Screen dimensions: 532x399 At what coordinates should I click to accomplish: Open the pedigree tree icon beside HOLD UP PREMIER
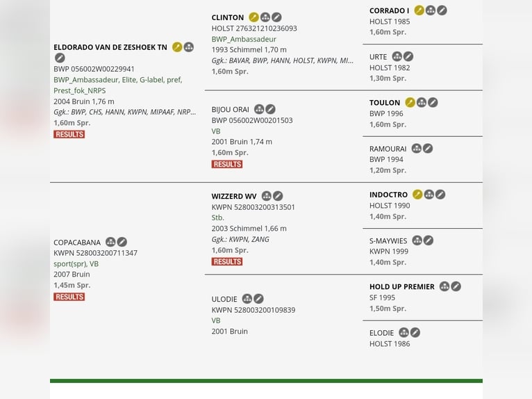444,286
